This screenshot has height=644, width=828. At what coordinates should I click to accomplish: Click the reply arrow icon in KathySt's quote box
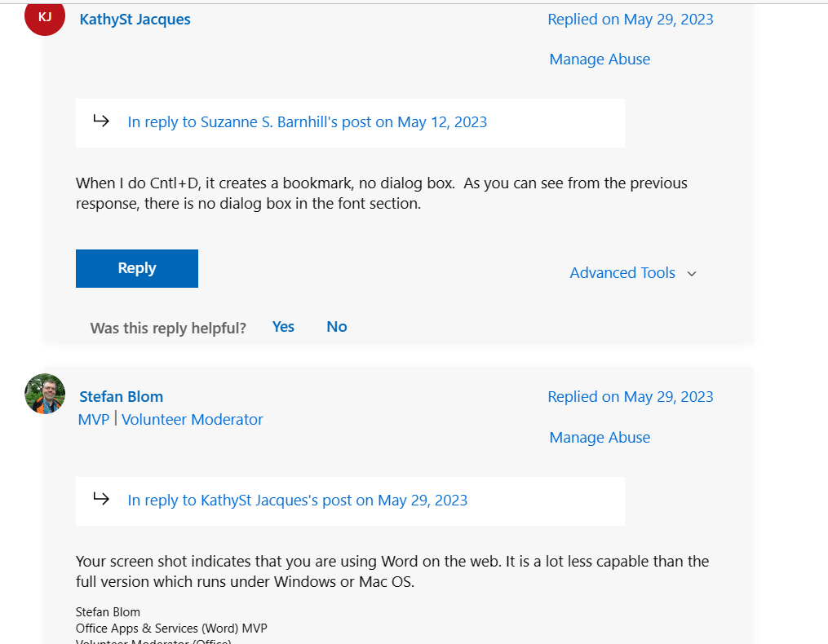click(x=101, y=121)
